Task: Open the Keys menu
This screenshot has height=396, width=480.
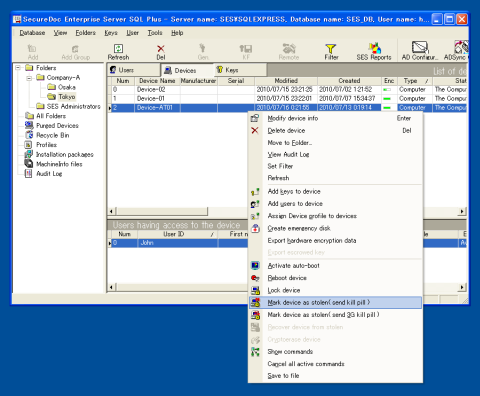Action: coord(111,33)
